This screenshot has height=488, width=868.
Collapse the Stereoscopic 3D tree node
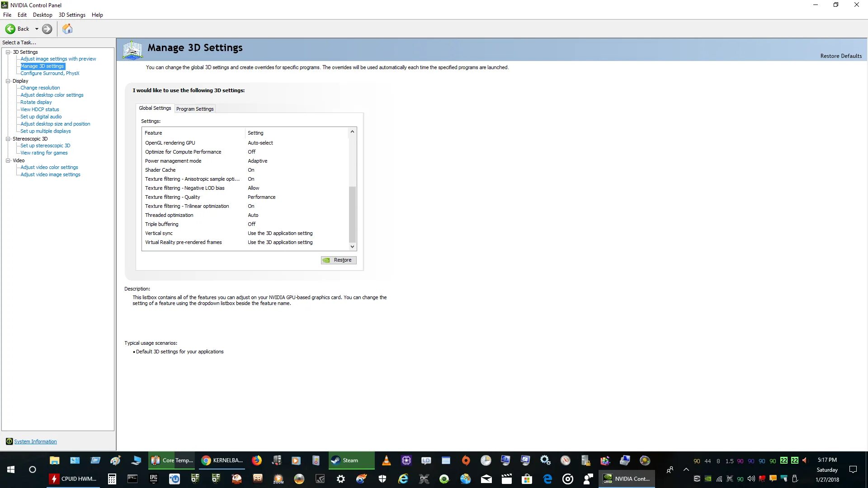(8, 139)
